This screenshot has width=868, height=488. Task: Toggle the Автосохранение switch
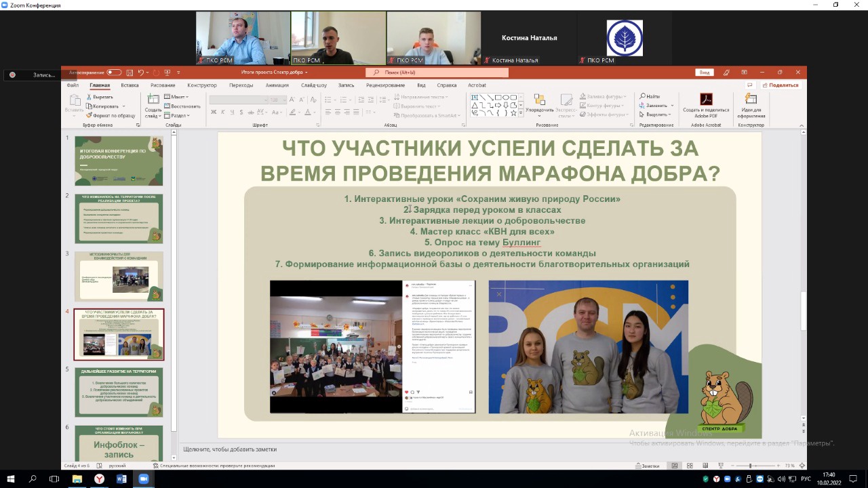114,73
